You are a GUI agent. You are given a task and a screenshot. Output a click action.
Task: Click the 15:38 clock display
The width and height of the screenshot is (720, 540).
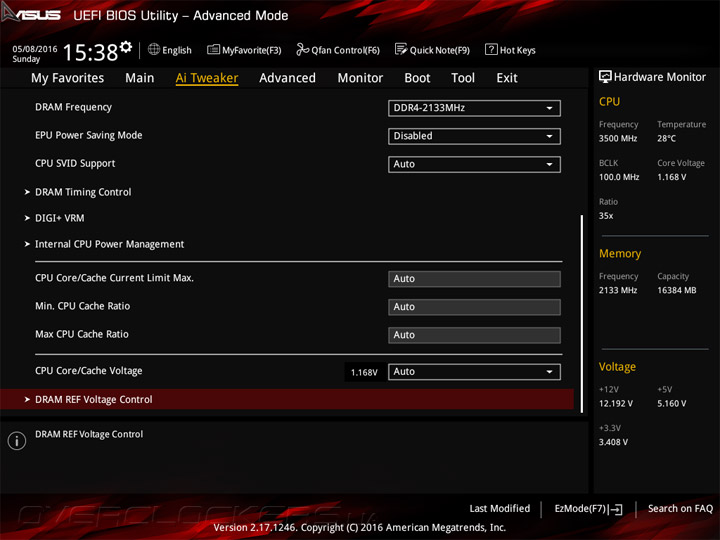pyautogui.click(x=90, y=52)
